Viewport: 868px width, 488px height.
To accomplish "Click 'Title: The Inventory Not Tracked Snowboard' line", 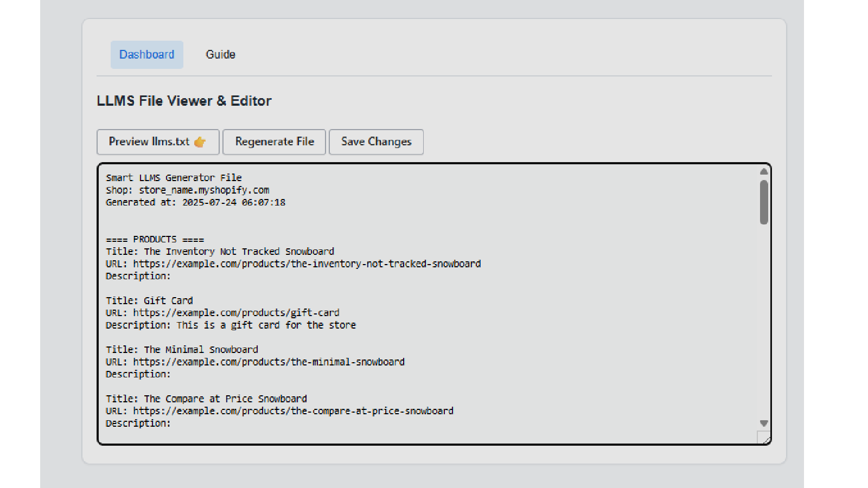I will click(220, 252).
